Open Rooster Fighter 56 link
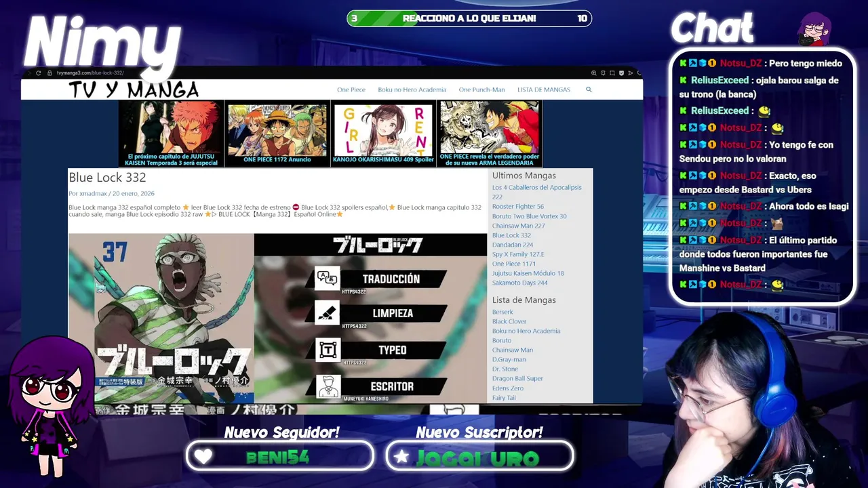This screenshot has height=488, width=868. click(518, 207)
